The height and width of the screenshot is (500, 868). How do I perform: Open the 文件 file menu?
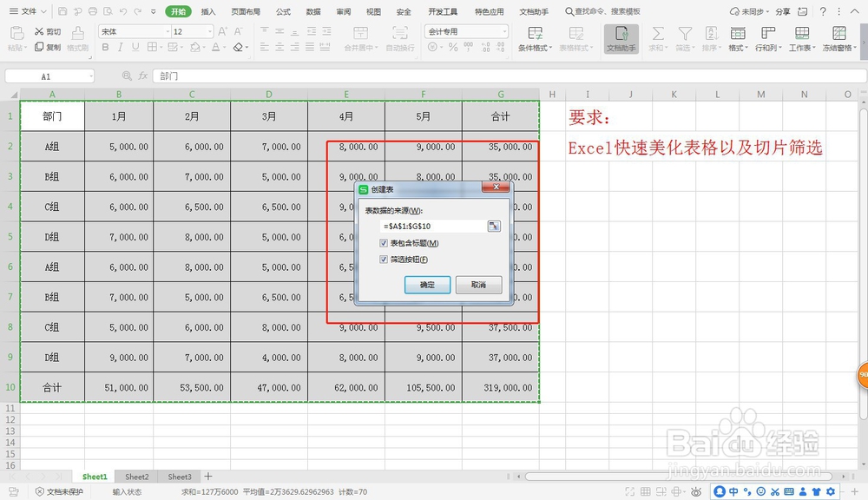(28, 11)
